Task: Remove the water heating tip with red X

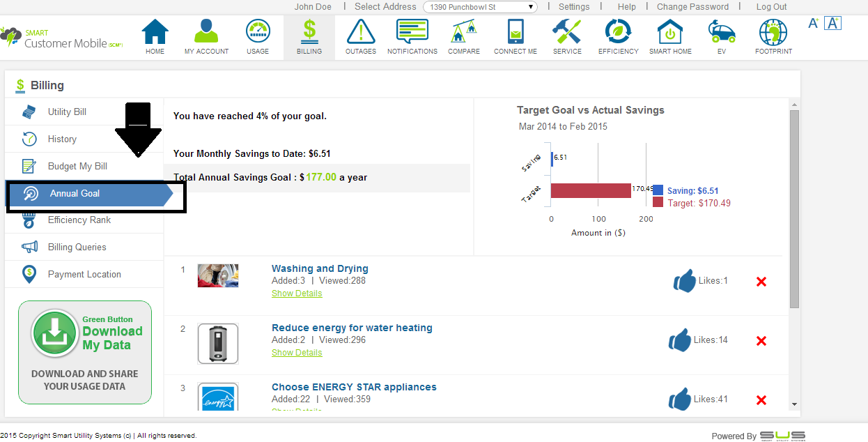Action: [x=761, y=341]
